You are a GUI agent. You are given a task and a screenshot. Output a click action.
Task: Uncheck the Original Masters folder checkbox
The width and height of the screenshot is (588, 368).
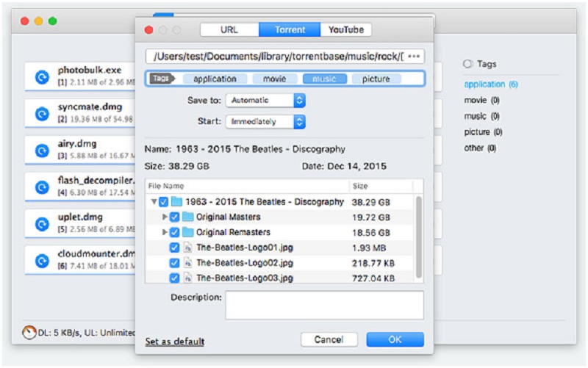click(x=174, y=217)
